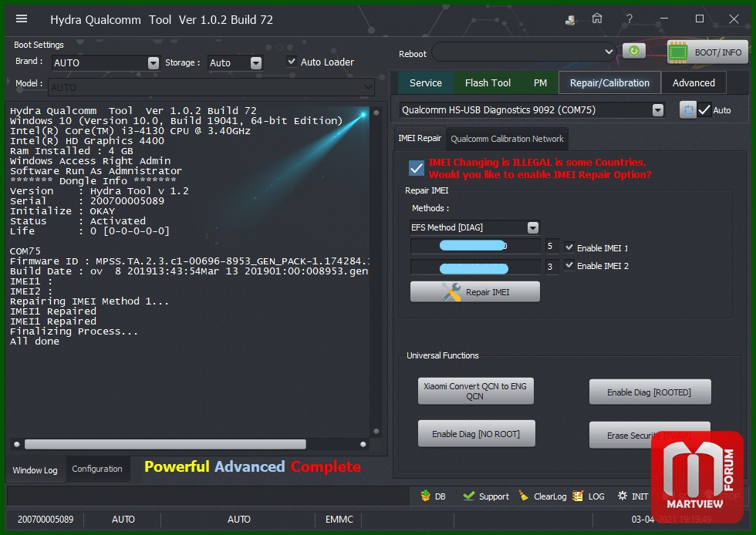This screenshot has width=756, height=535.
Task: Click the top dot of vertical log scrollbar
Action: pyautogui.click(x=376, y=113)
